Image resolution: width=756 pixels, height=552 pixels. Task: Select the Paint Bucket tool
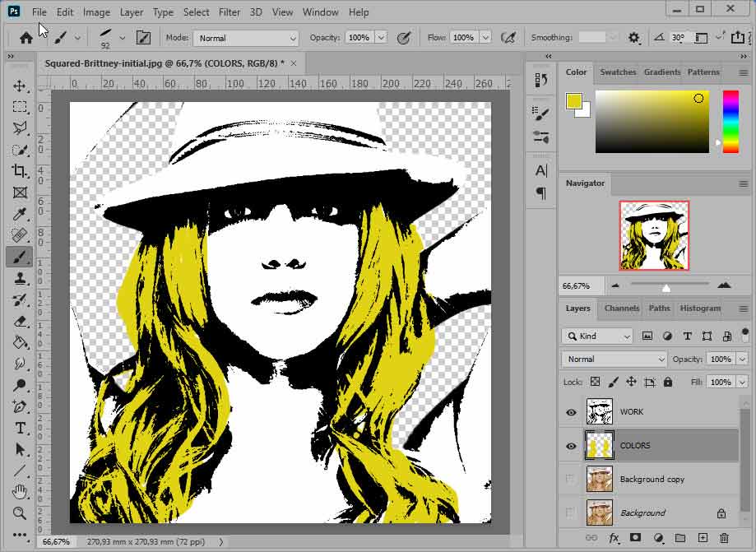click(19, 342)
